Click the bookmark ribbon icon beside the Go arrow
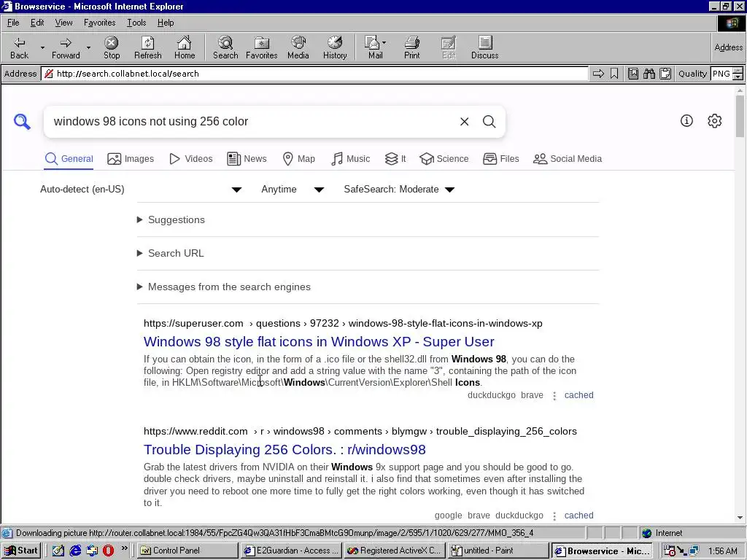 point(614,74)
